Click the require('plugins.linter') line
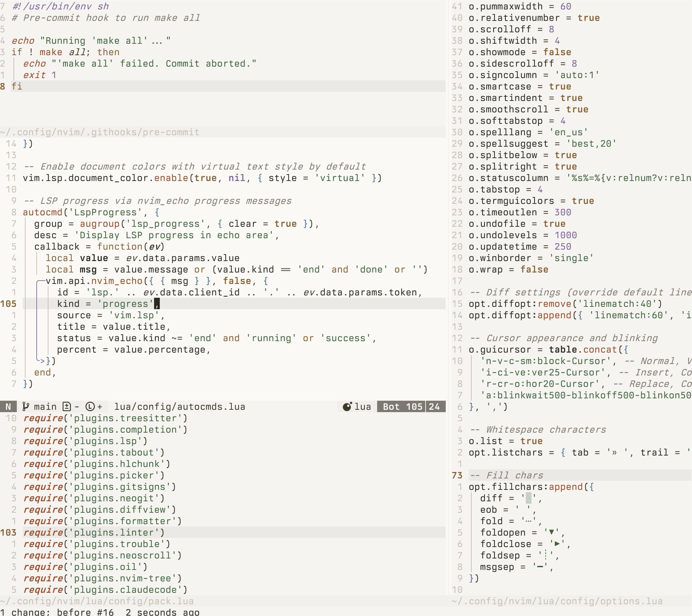Viewport: 692px width, 616px height. pos(94,533)
